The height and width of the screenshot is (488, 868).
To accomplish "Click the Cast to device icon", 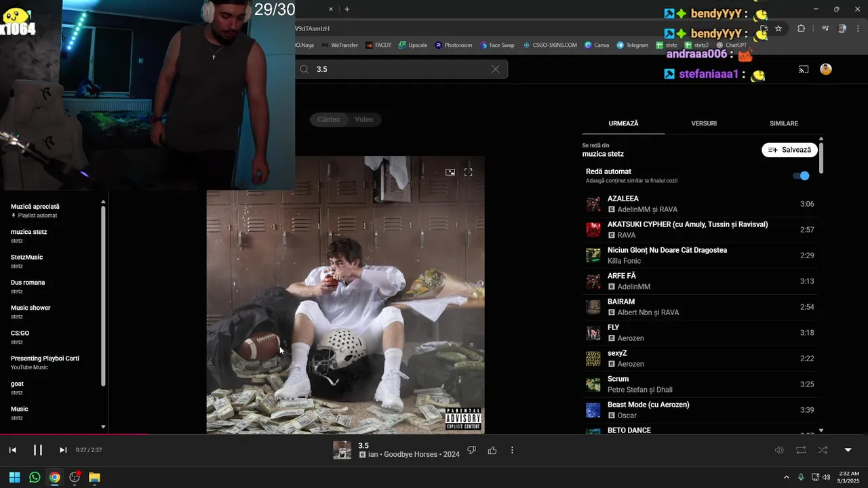I will pyautogui.click(x=804, y=69).
